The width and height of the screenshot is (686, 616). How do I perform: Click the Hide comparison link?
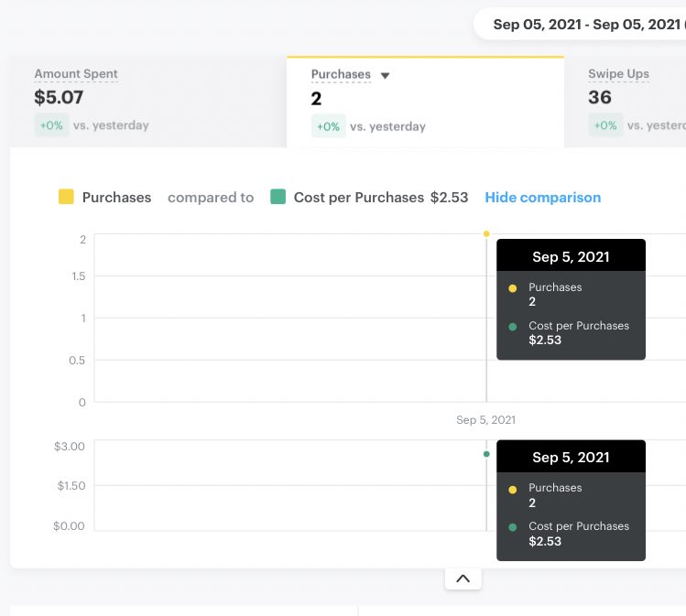(542, 197)
